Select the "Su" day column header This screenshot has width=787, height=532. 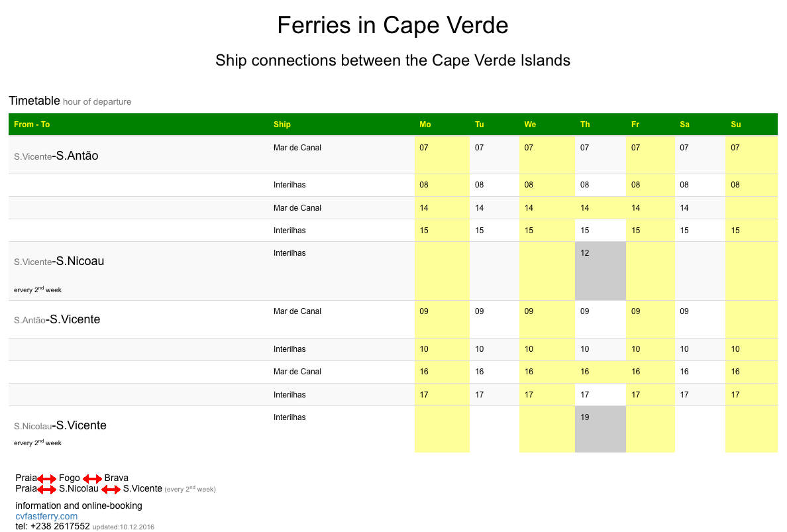coord(736,125)
